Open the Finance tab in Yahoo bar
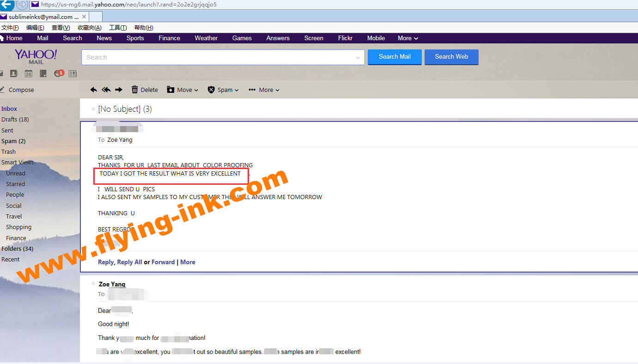Image resolution: width=638 pixels, height=364 pixels. (x=169, y=38)
